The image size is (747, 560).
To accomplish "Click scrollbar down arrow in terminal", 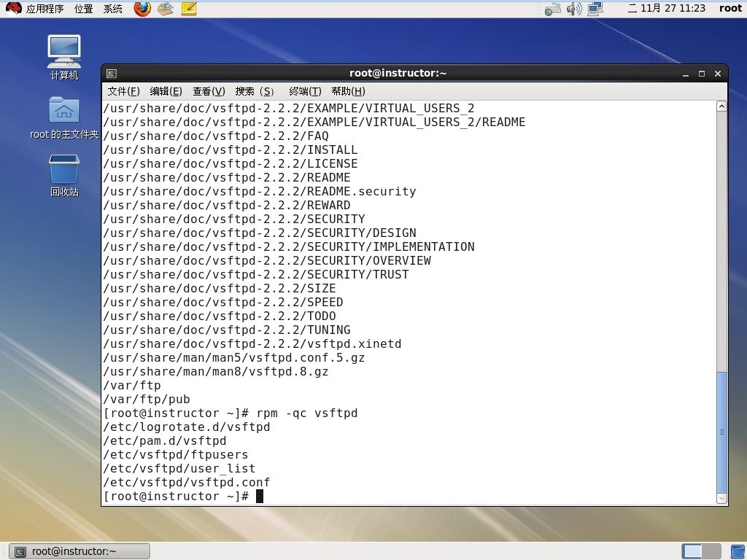I will tap(721, 499).
